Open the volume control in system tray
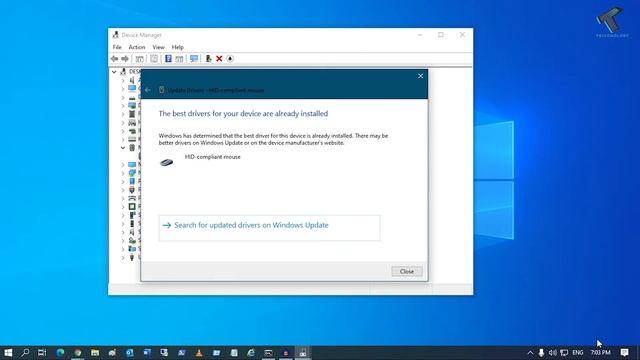 pos(553,353)
